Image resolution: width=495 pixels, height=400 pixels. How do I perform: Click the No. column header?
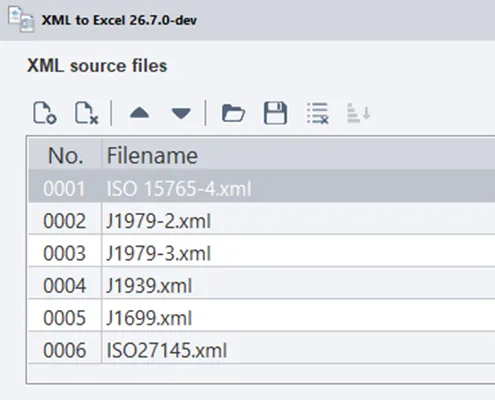[65, 155]
